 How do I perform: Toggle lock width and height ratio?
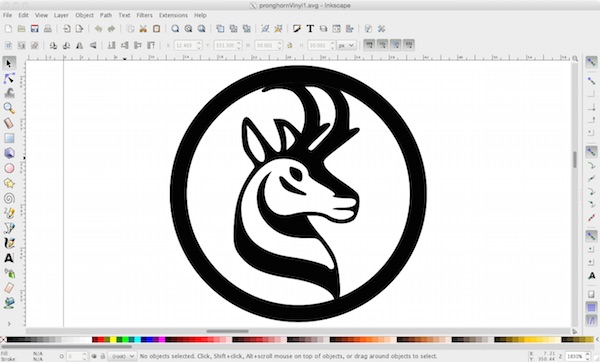coord(290,45)
